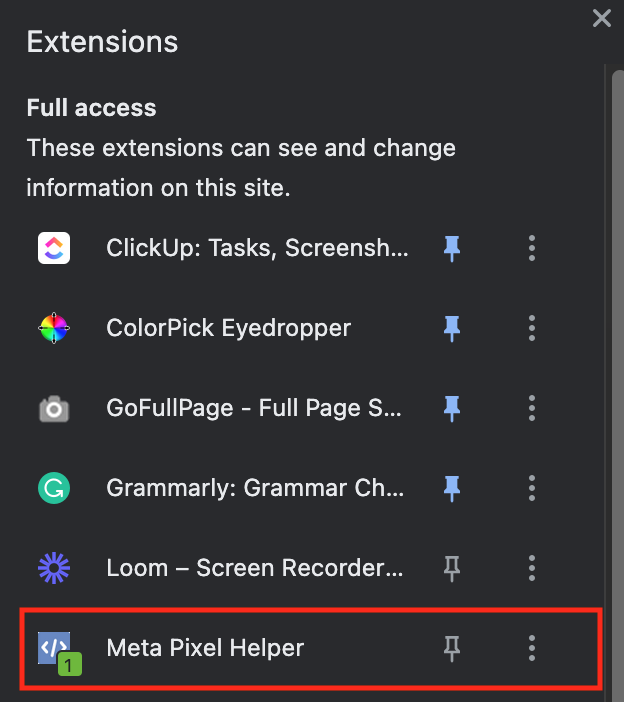This screenshot has height=702, width=624.
Task: Open more options for Grammarly
Action: pos(532,488)
